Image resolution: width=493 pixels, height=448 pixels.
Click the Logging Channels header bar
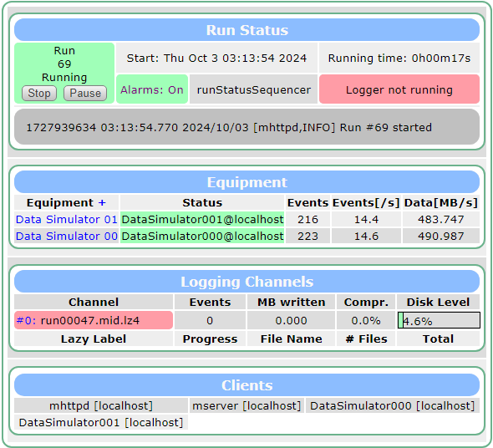coord(246,282)
